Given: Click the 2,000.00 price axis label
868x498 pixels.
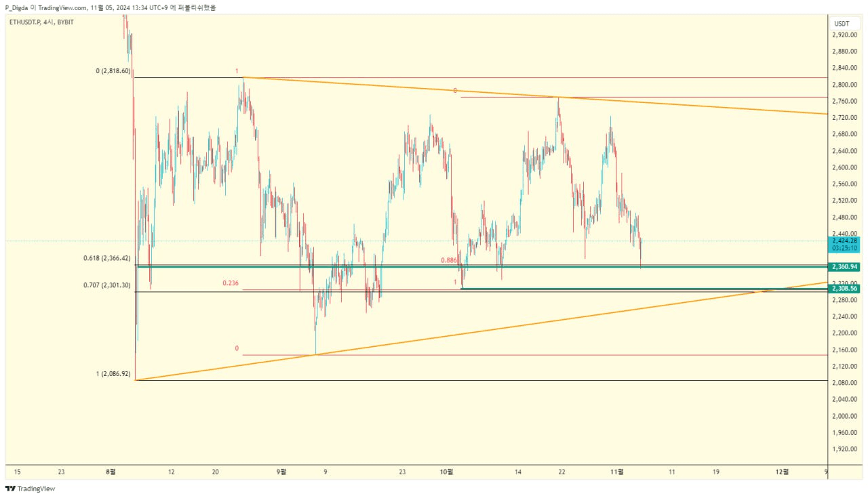Looking at the screenshot, I should 846,416.
